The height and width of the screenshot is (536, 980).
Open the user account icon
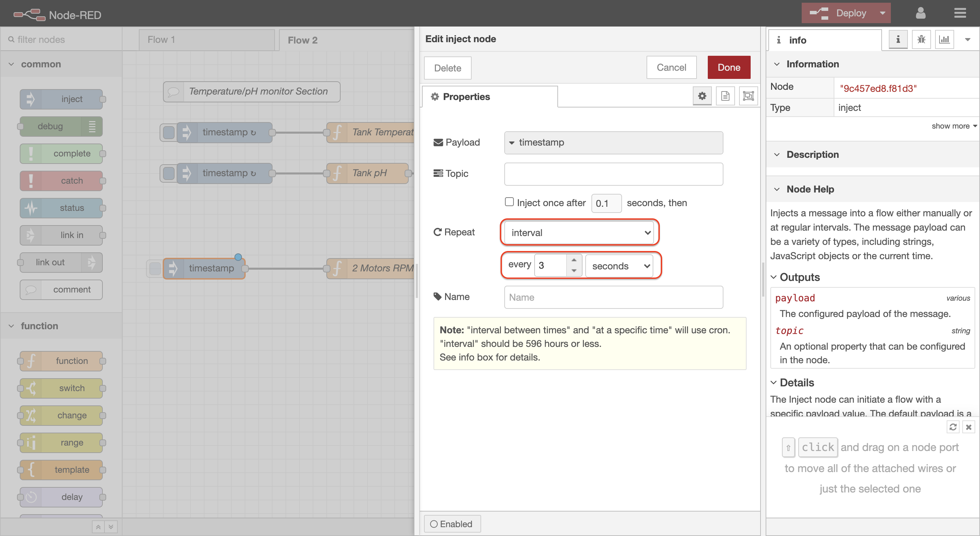(920, 13)
